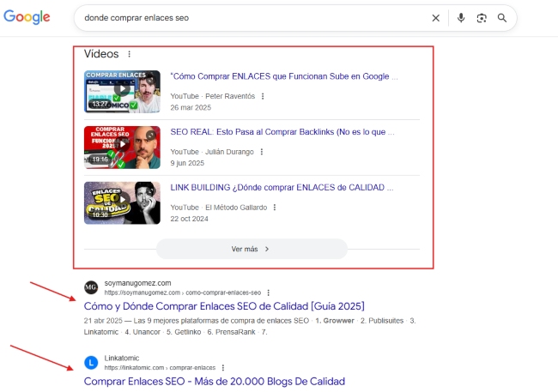Open 'Cómo Comprar ENLACES que Funcionan' video link

point(284,76)
